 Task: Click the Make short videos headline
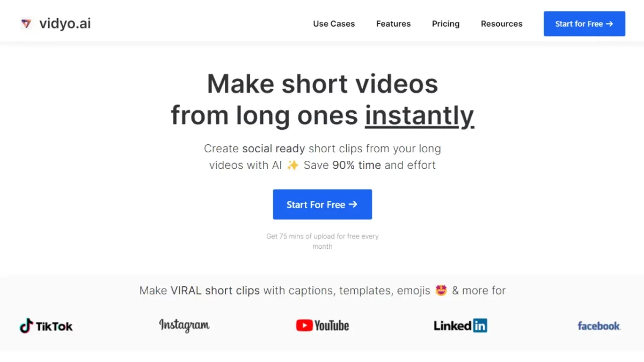[x=323, y=84]
